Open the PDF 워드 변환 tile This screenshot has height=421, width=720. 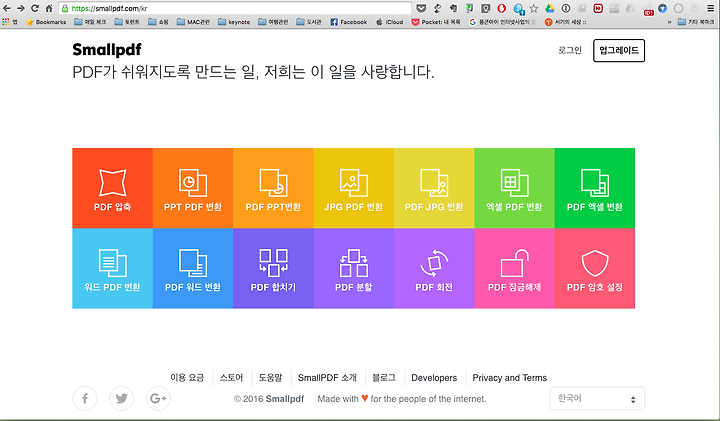[x=193, y=268]
